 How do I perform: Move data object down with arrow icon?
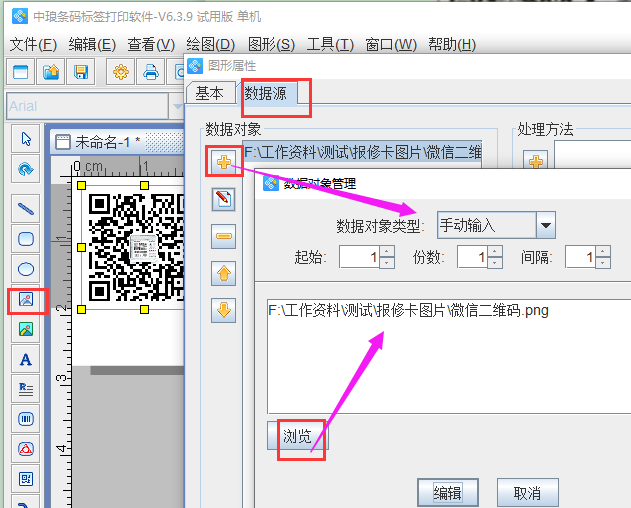pyautogui.click(x=224, y=310)
